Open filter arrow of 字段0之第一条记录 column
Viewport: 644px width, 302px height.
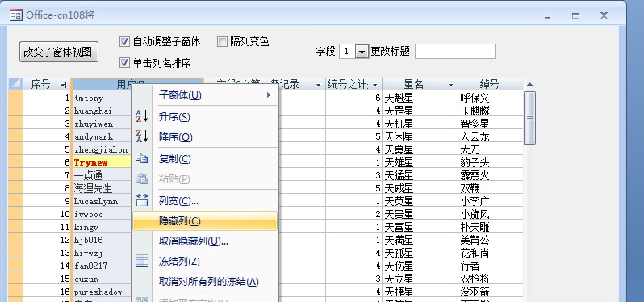318,85
